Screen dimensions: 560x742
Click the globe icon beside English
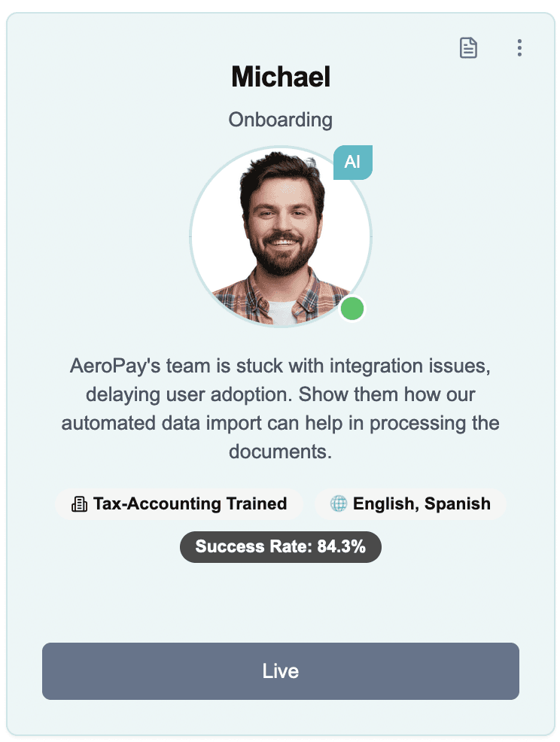click(x=339, y=504)
